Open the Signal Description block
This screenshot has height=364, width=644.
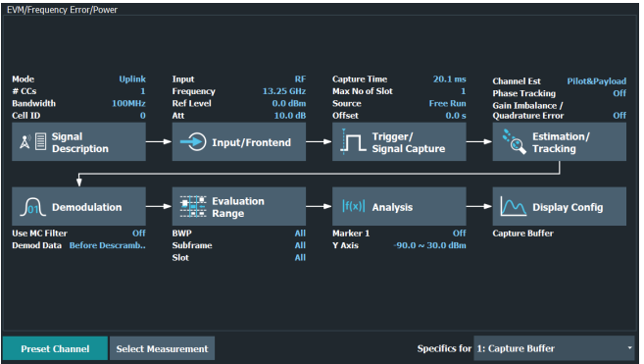(78, 142)
